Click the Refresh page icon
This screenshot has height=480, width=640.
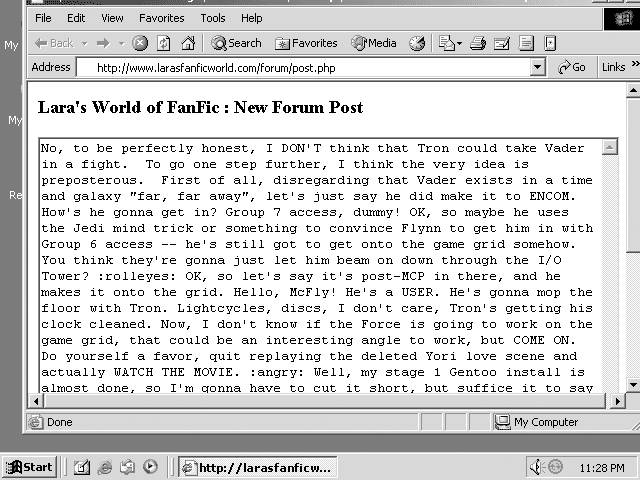164,43
